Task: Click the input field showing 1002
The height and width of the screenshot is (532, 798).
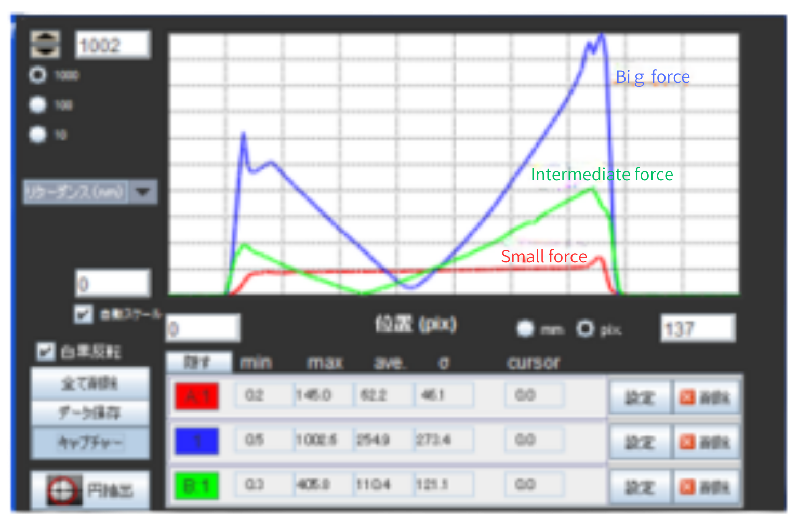Action: click(x=113, y=45)
